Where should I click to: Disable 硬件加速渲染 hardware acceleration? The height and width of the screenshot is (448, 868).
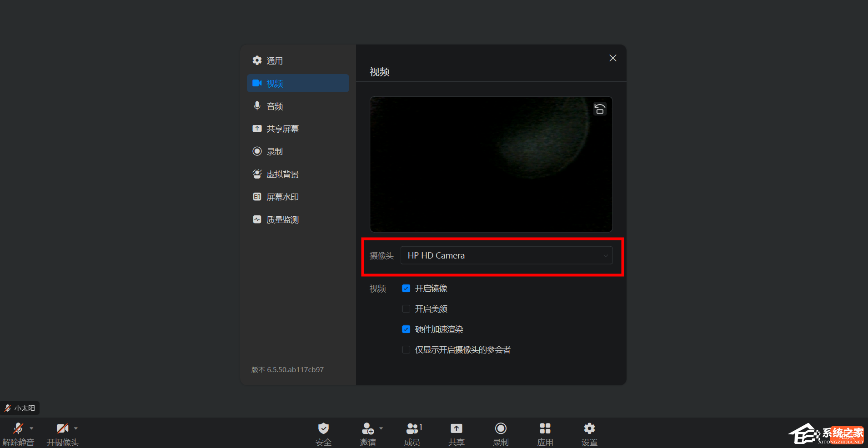(x=406, y=329)
